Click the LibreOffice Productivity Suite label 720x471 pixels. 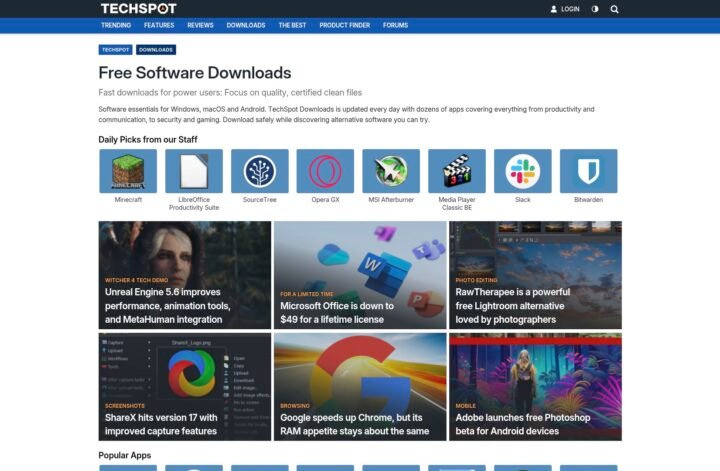pyautogui.click(x=194, y=203)
